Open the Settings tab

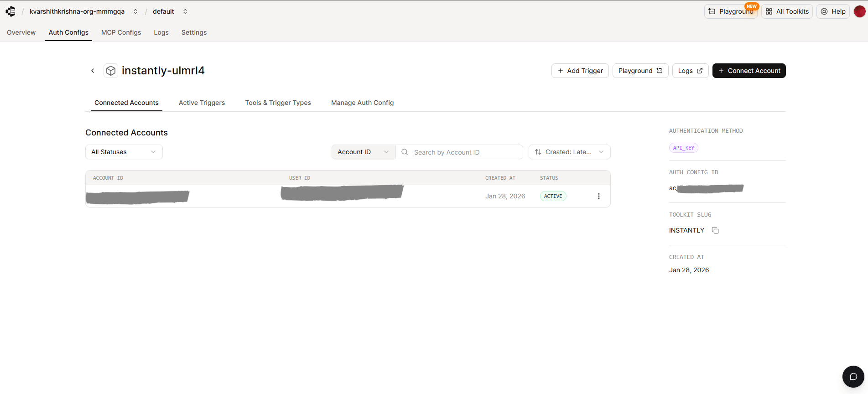pos(194,32)
